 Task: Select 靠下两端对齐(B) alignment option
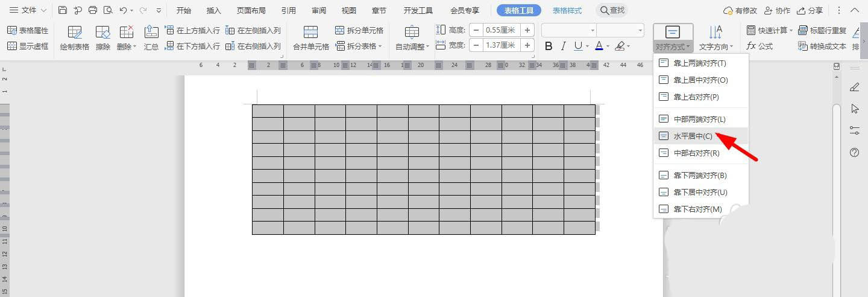tap(700, 175)
